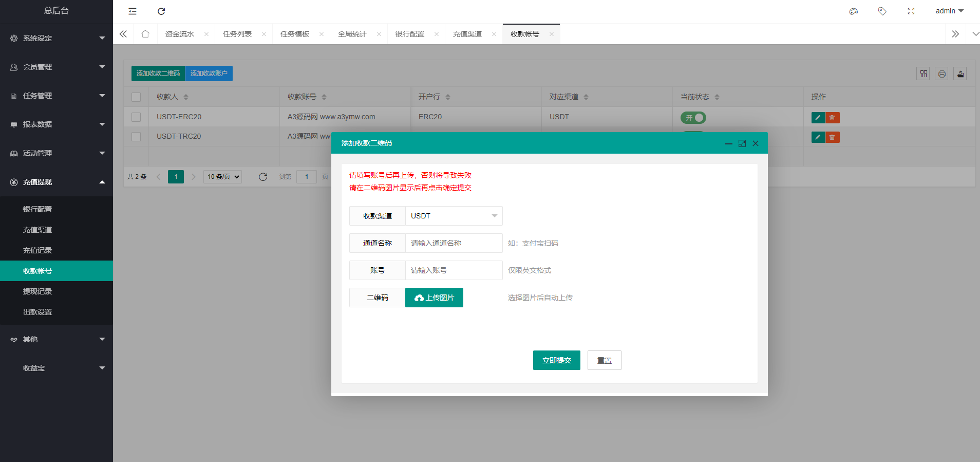Open 充值记录 in the sidebar

click(56, 250)
